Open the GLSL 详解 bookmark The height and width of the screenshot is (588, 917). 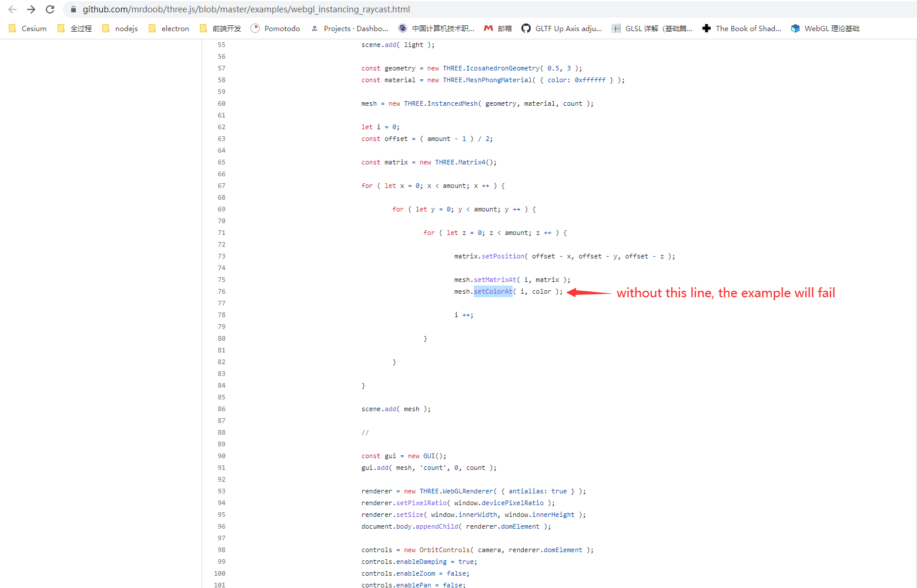652,28
